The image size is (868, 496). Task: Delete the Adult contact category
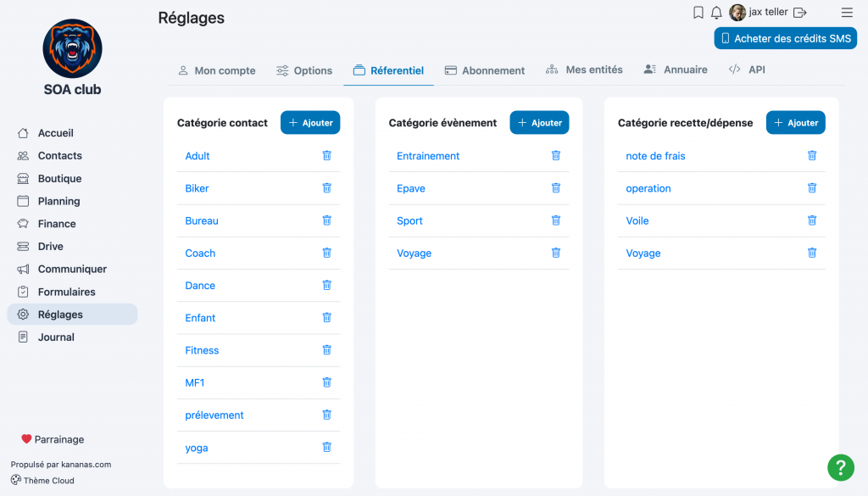(326, 155)
